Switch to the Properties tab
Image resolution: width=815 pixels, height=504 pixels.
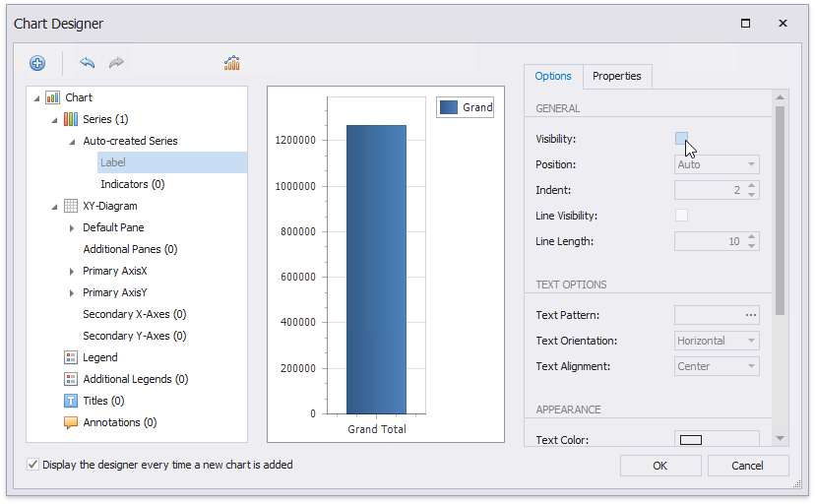pos(616,76)
